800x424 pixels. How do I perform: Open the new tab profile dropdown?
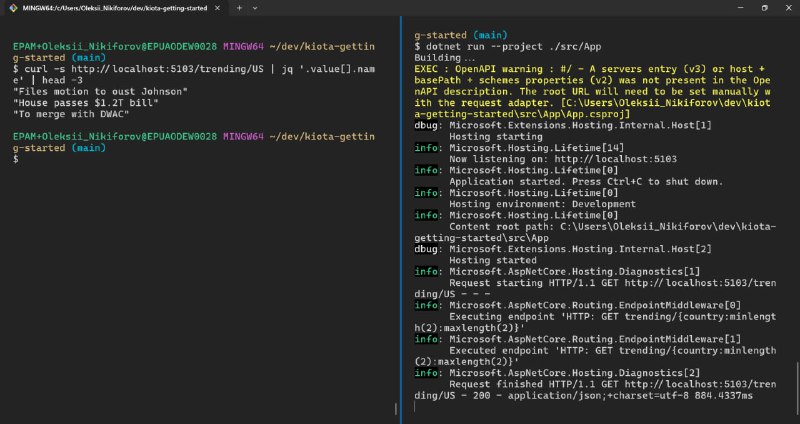tap(255, 8)
